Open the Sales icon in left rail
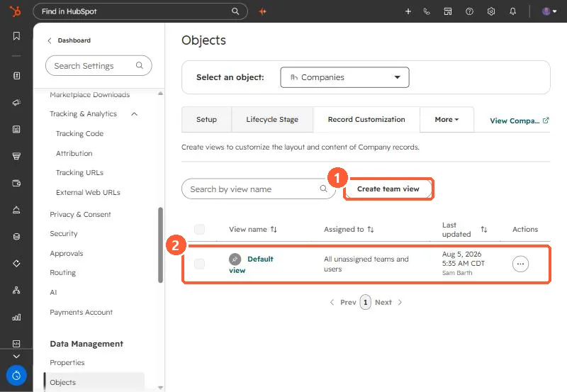567x392 pixels. [16, 156]
